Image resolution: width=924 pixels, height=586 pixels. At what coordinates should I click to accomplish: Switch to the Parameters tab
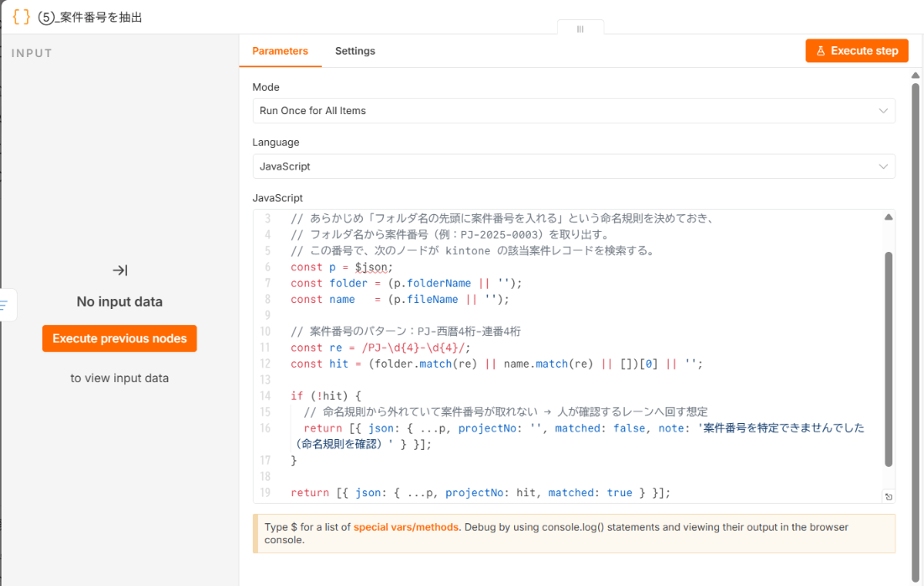point(280,51)
